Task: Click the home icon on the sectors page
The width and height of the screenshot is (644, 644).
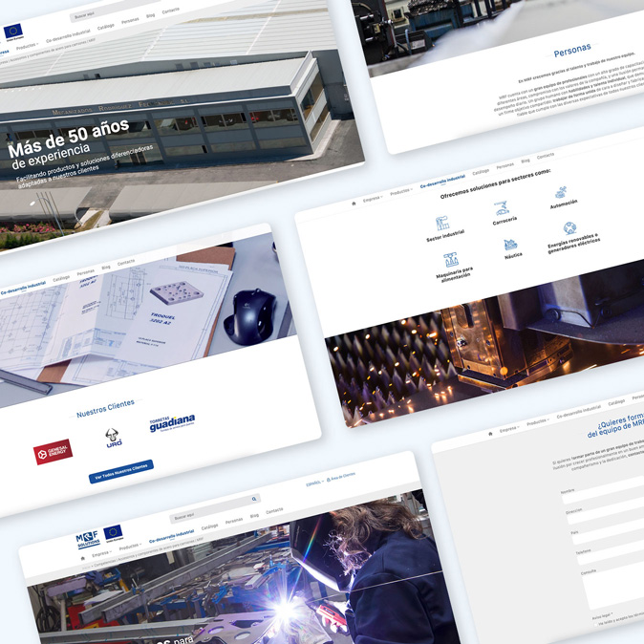Action: tap(354, 204)
